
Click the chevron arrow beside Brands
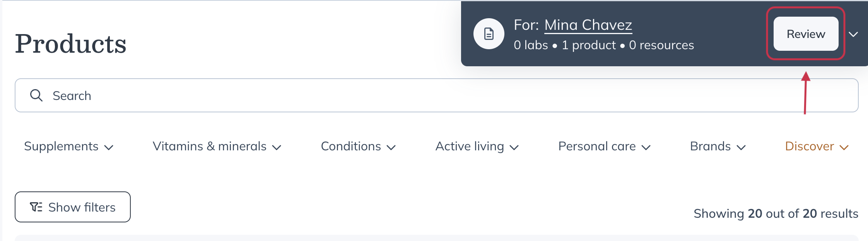[x=741, y=147]
